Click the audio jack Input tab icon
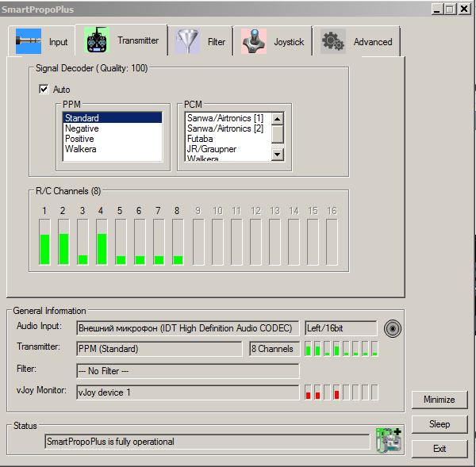Screen dimensions: 476x467 pyautogui.click(x=28, y=41)
